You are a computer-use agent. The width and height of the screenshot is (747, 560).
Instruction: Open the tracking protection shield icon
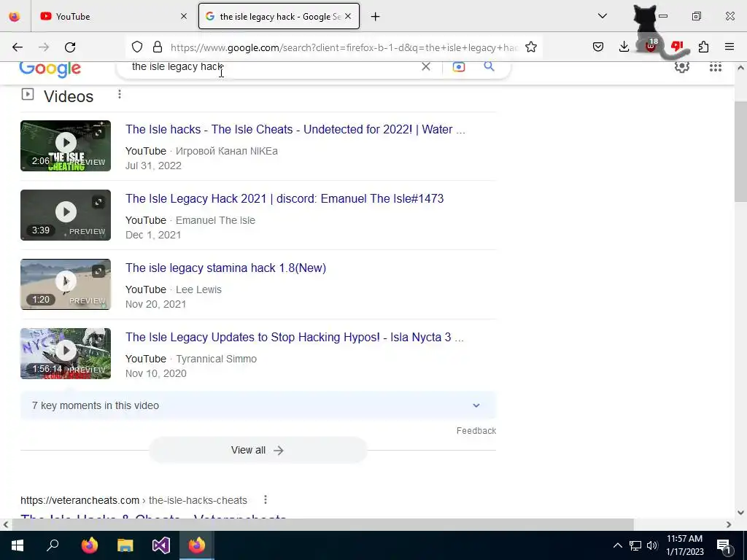(x=137, y=47)
